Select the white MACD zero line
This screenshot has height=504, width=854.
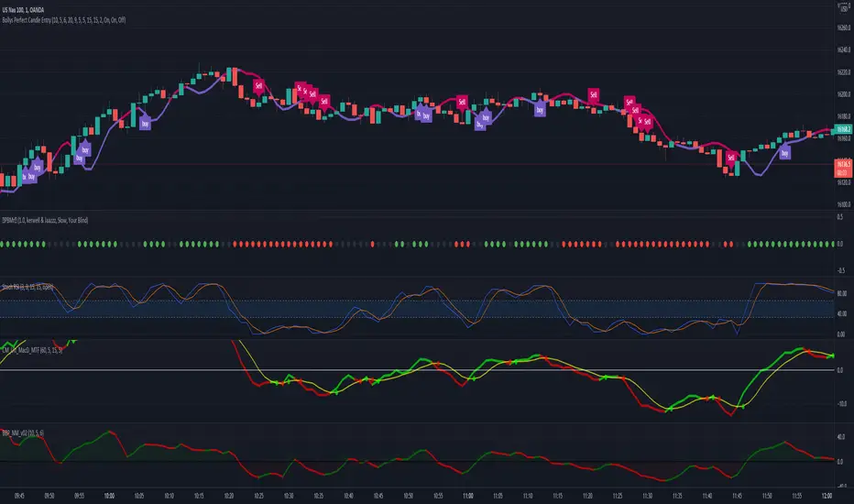click(x=417, y=370)
